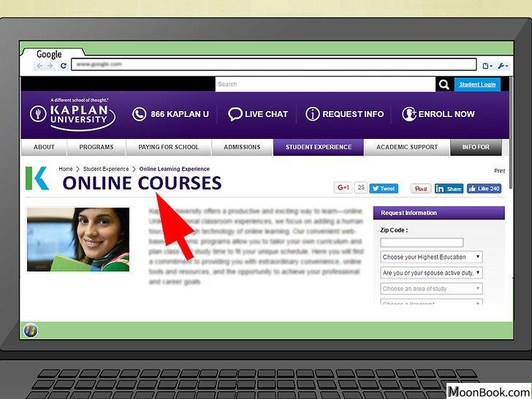Click the Print link

(x=499, y=171)
